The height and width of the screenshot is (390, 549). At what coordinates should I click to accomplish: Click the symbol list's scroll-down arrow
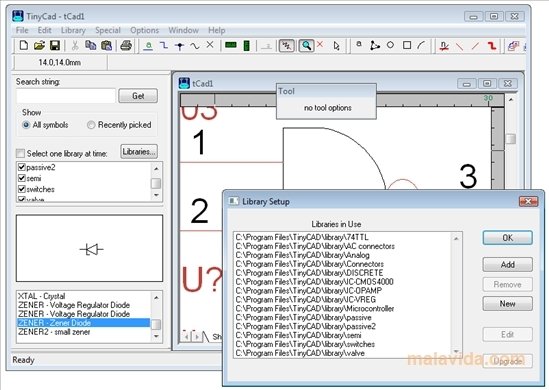[x=156, y=336]
